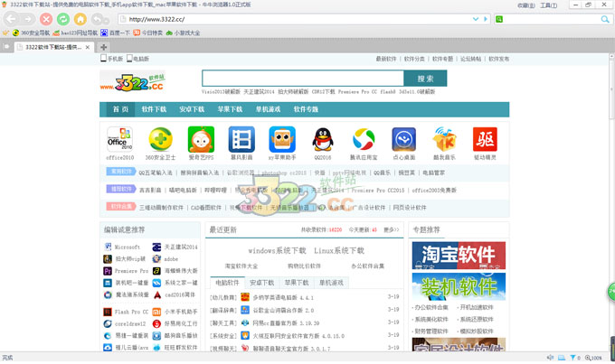Select the 软件专题 navigation tab

coord(306,109)
